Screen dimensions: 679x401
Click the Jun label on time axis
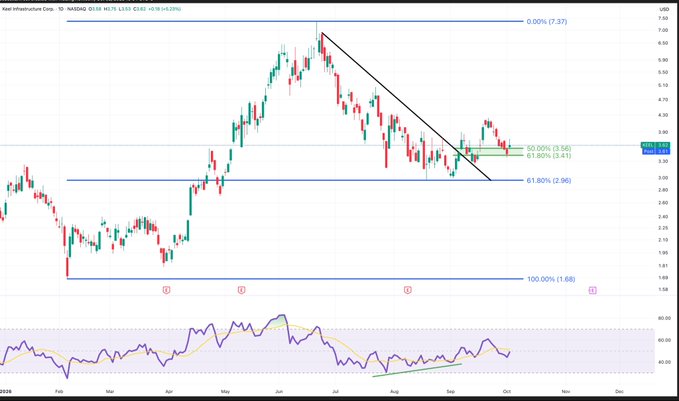pos(279,391)
